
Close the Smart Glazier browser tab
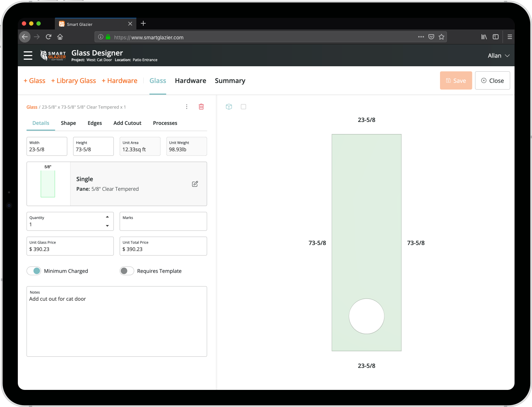(x=130, y=24)
